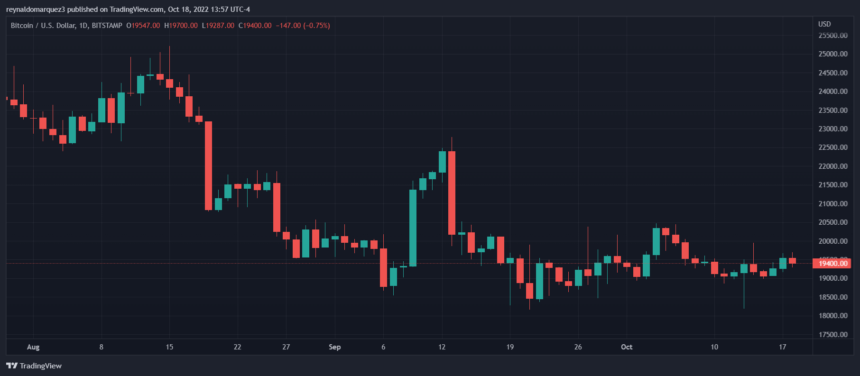Click the USD currency label on price axis
The height and width of the screenshot is (376, 860).
(x=823, y=24)
